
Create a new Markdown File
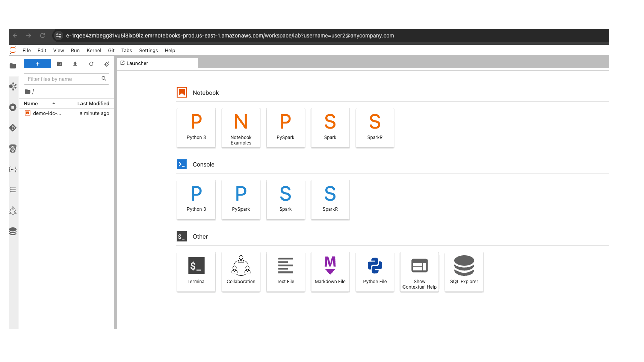coord(330,271)
